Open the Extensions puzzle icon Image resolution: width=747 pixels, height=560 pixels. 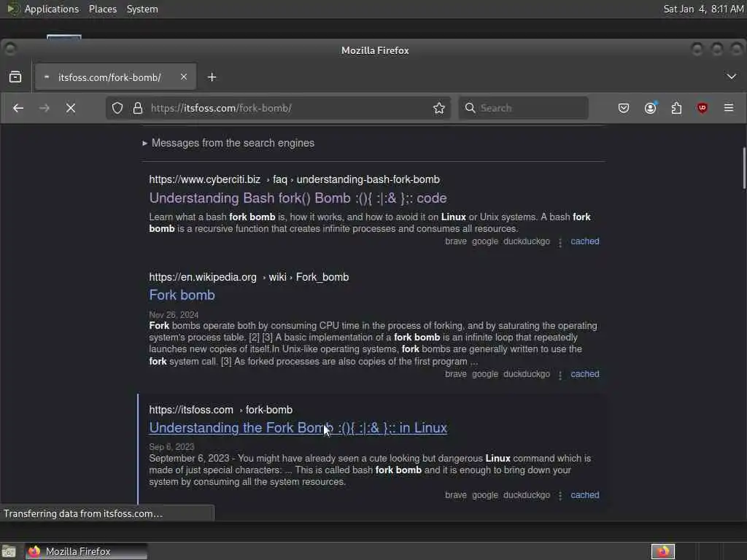point(676,108)
